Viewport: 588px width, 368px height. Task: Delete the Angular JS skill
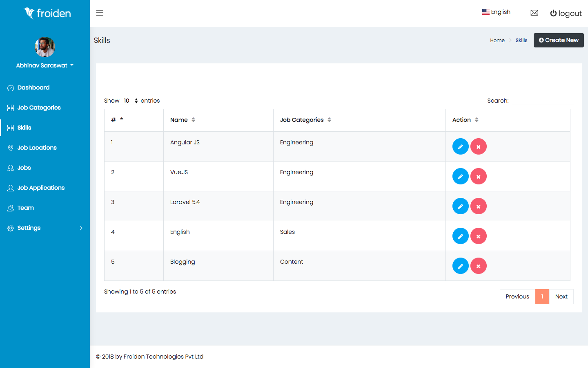(478, 146)
